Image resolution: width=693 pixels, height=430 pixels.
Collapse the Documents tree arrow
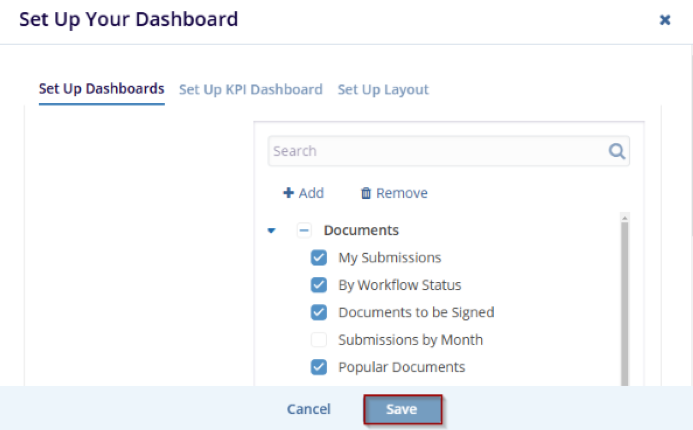pos(271,231)
